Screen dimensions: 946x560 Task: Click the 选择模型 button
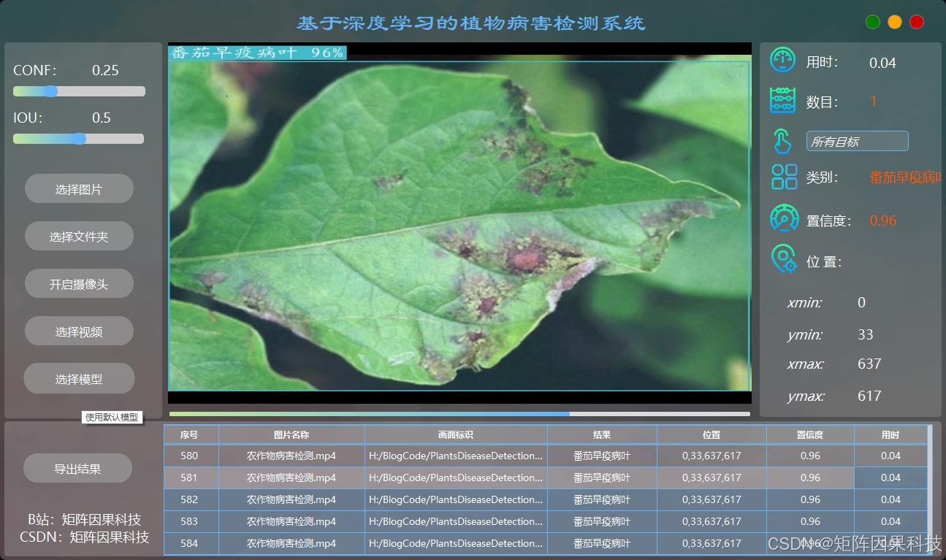point(79,378)
